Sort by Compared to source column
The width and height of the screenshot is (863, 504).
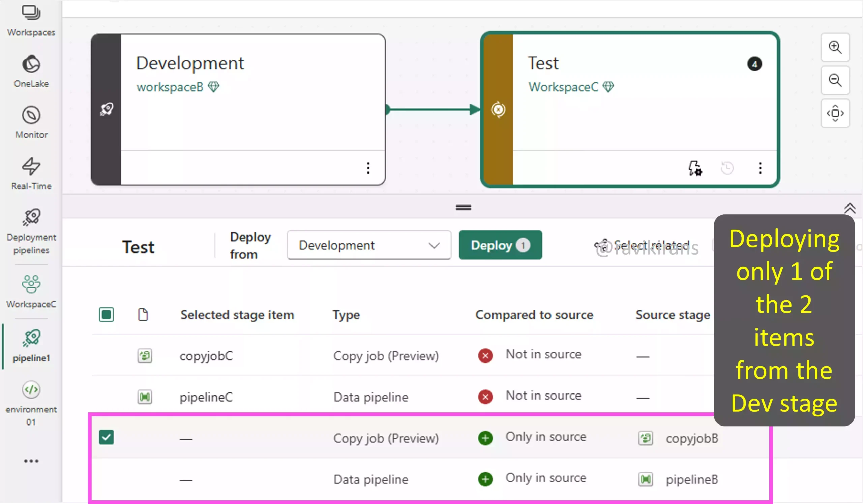pos(534,315)
